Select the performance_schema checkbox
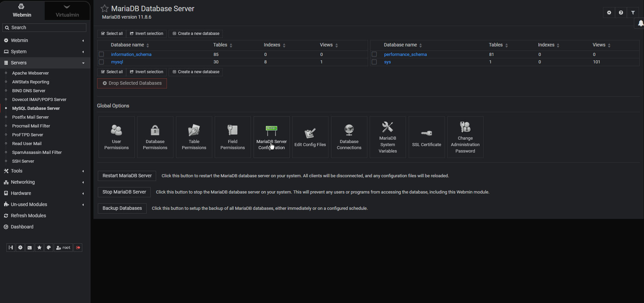Viewport: 644px width, 303px height. [374, 54]
